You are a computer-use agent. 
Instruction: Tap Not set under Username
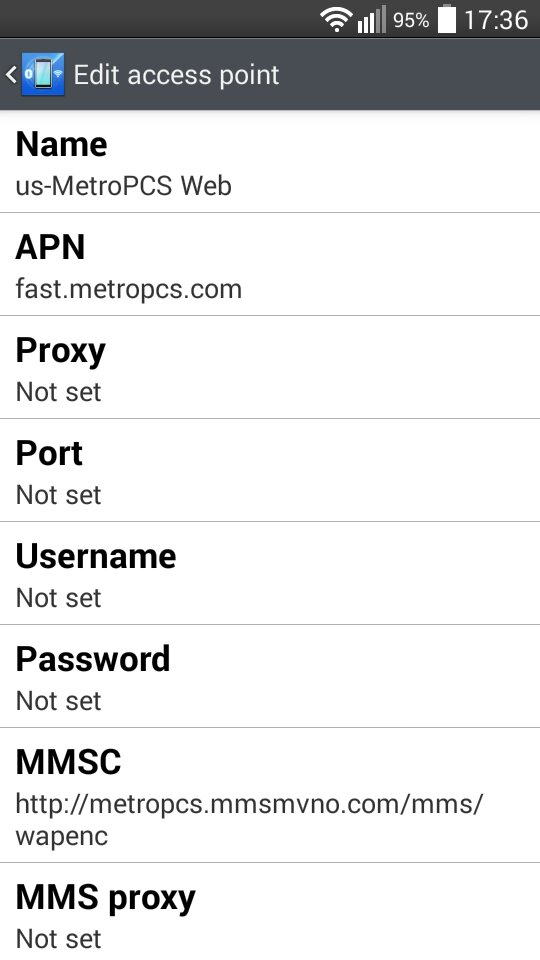tap(59, 598)
